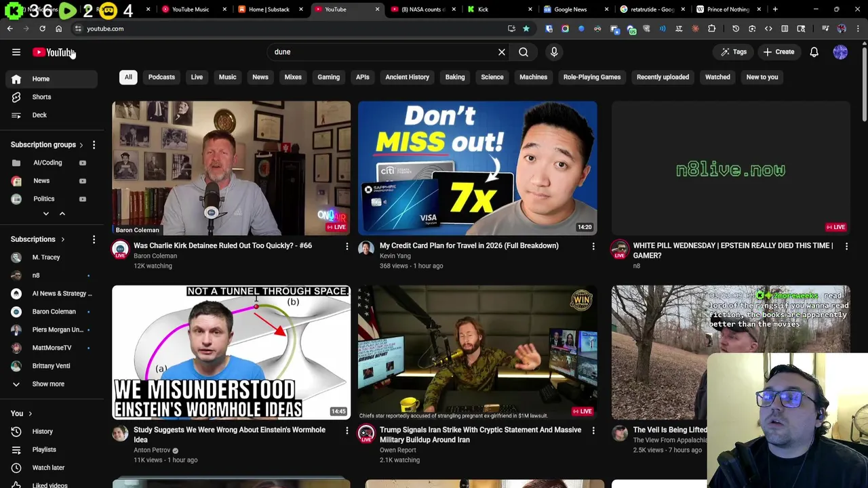Screen dimensions: 868x488
Task: Open the account avatar menu
Action: pos(840,52)
